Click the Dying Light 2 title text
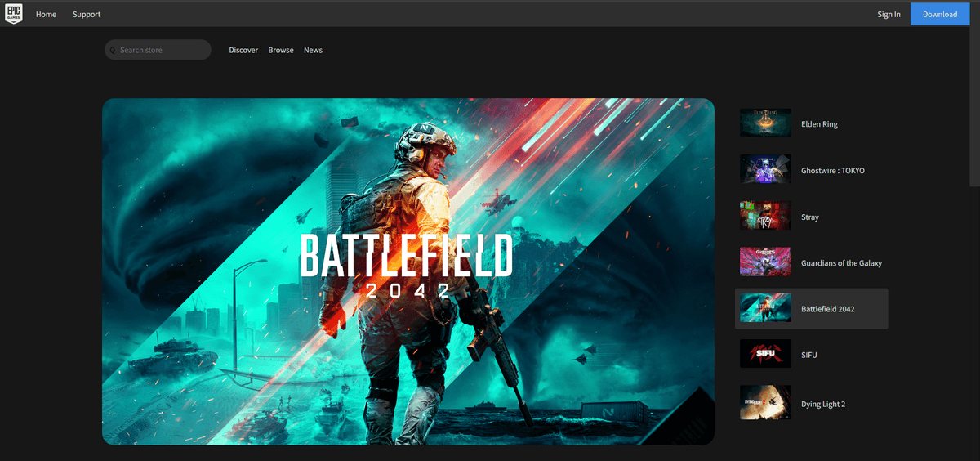The image size is (980, 461). [823, 404]
